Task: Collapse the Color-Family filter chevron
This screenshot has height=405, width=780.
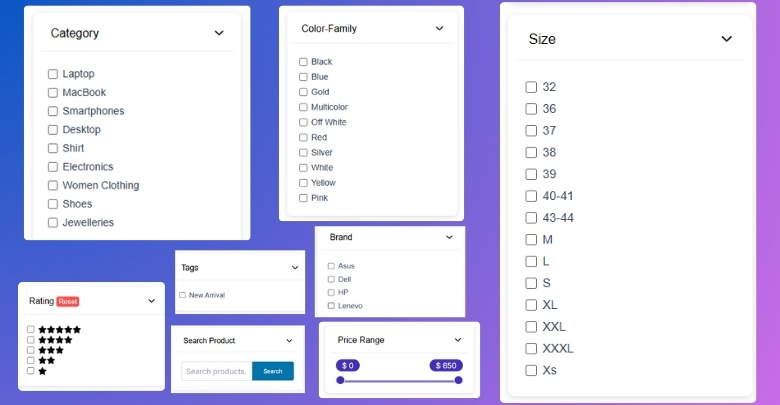Action: click(x=439, y=29)
